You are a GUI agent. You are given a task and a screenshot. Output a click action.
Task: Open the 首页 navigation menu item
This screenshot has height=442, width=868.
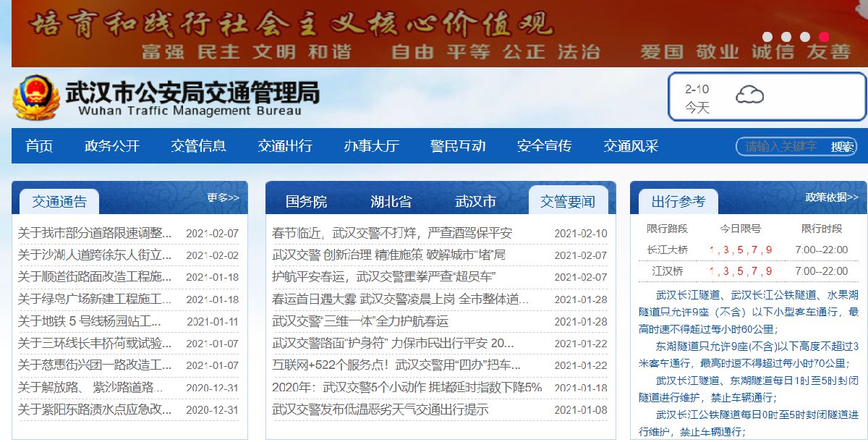[39, 146]
